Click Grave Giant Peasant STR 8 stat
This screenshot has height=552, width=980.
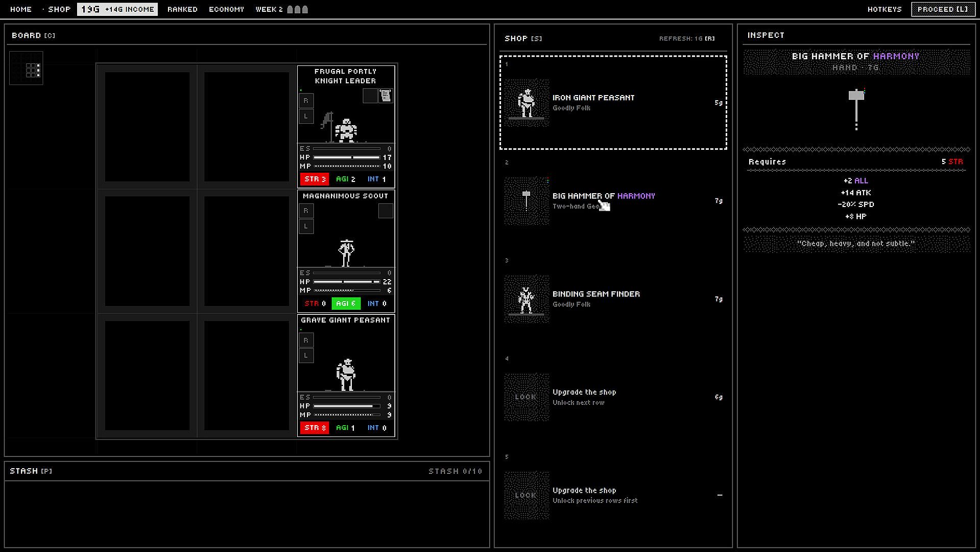(x=315, y=428)
